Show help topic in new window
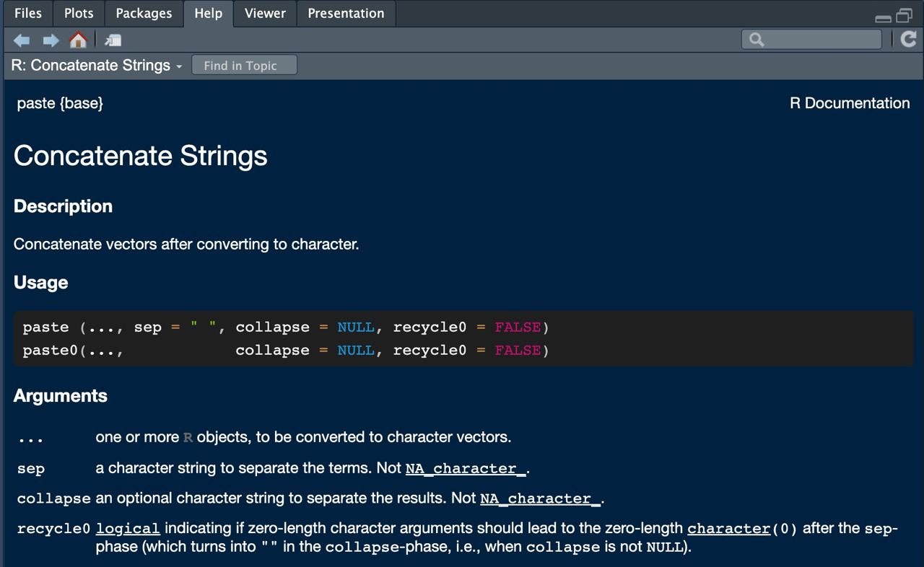This screenshot has width=924, height=567. [x=113, y=40]
